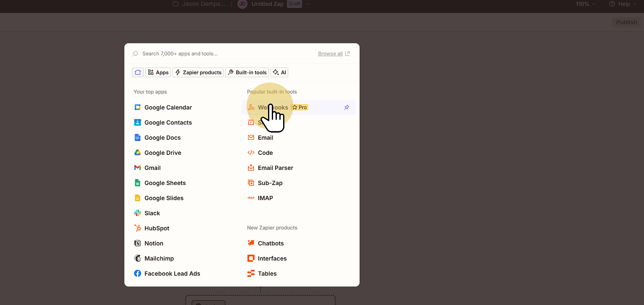Switch to the Built-in tools tab
Screen dimensions: 644x305
[247, 72]
